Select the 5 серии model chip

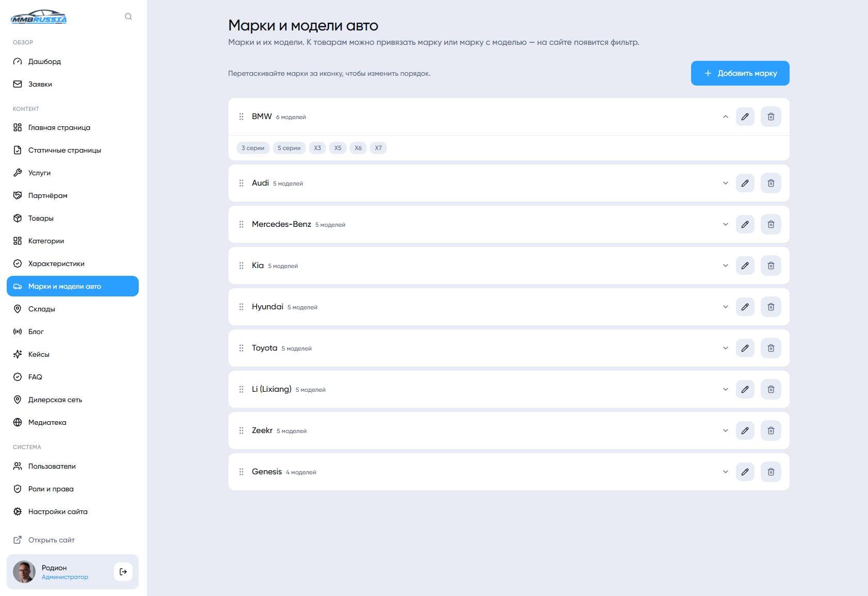[x=289, y=148]
